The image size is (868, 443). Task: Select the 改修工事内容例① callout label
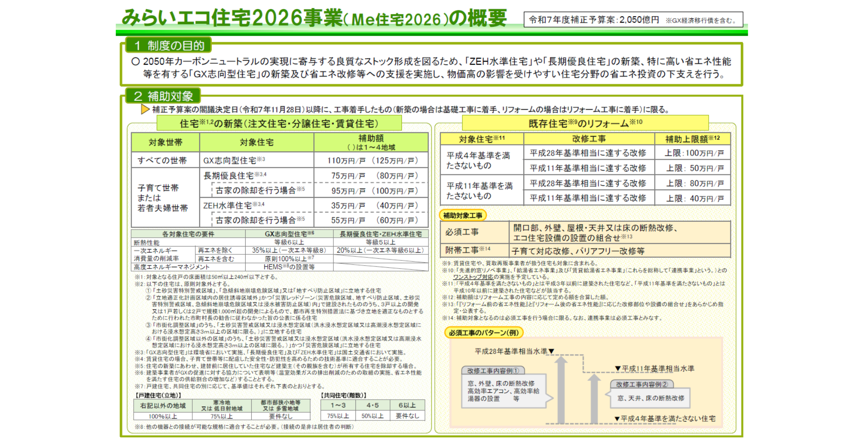point(493,371)
